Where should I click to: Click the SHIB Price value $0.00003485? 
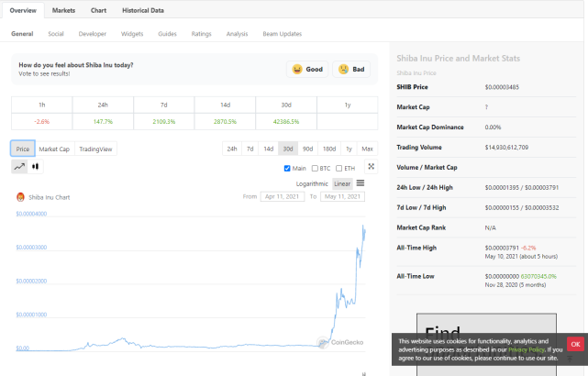click(502, 87)
